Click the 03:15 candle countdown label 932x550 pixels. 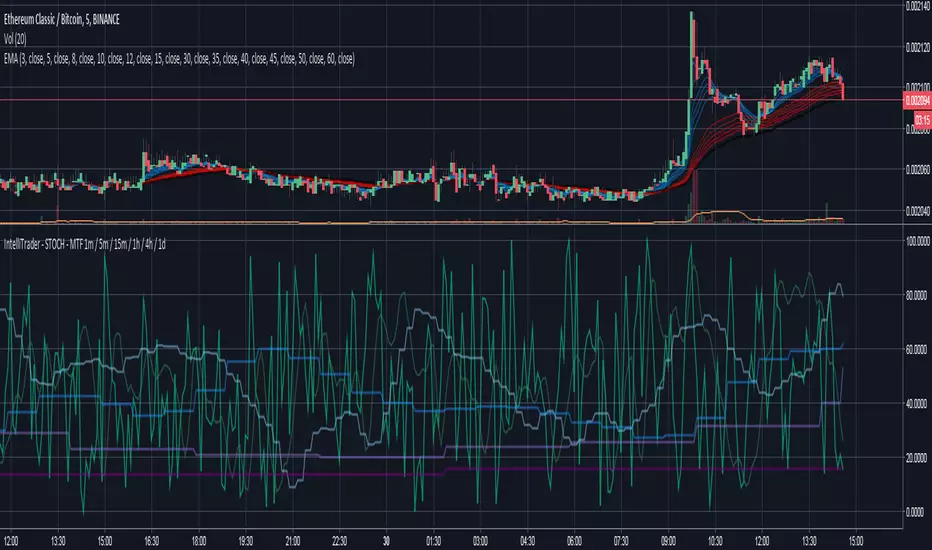(x=922, y=120)
